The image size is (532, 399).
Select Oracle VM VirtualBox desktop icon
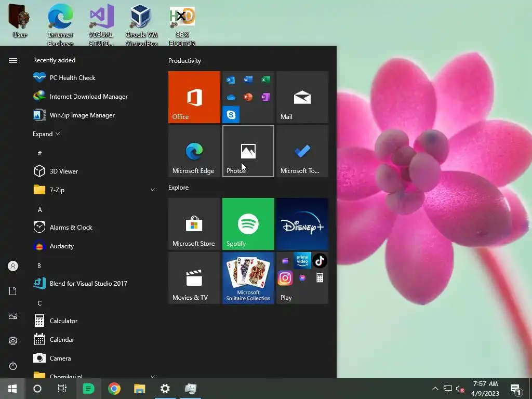[141, 24]
